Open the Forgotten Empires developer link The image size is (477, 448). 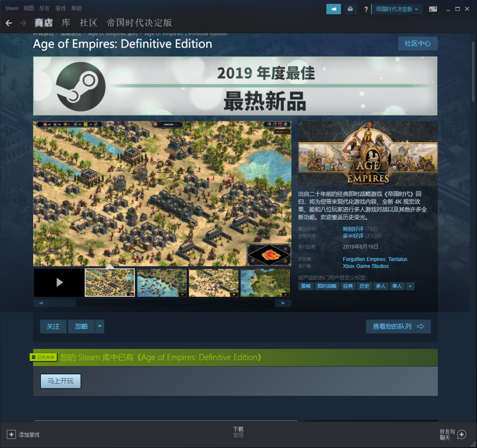364,259
